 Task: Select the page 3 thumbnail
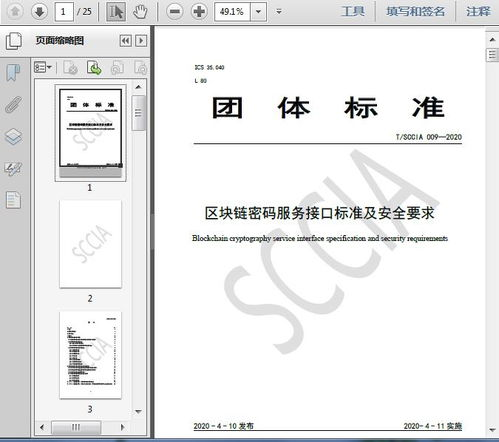(90, 355)
